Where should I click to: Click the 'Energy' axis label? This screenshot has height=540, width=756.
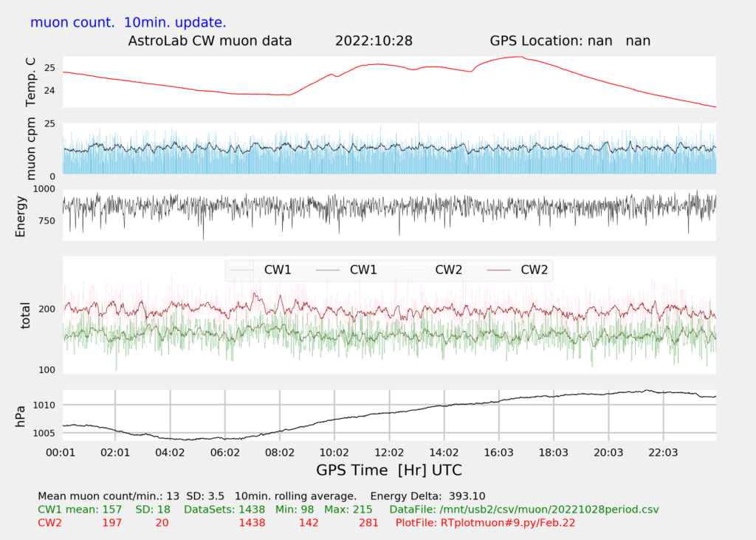(20, 216)
